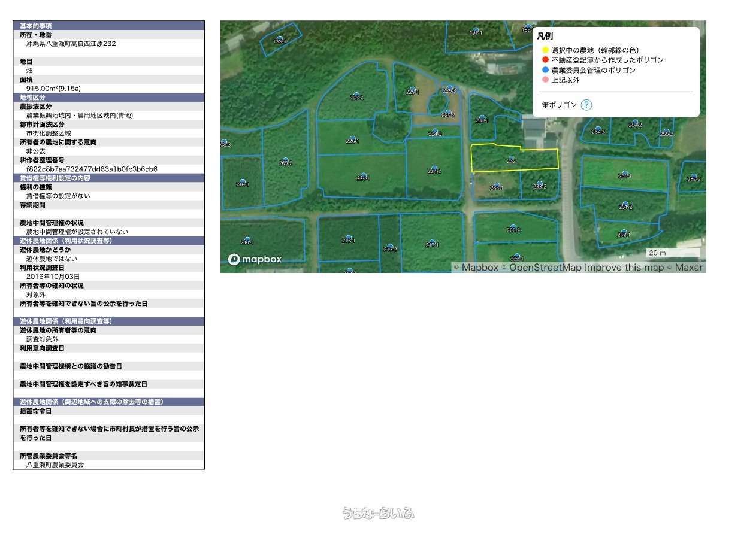Open the Maxar attribution link
The height and width of the screenshot is (534, 756).
[x=688, y=268]
